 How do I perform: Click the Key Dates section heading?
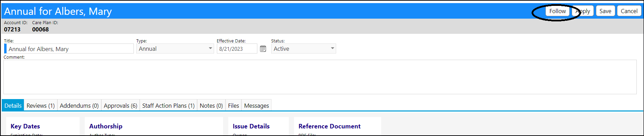(x=25, y=126)
